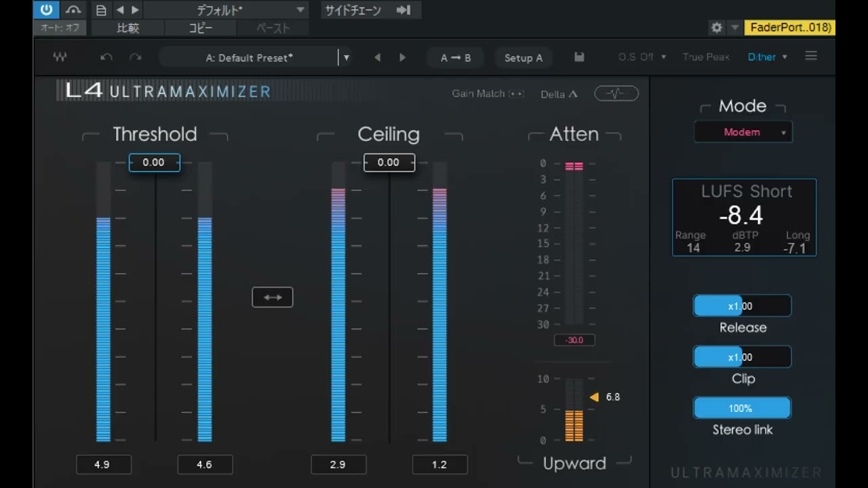
Task: Expand the preset list arrow
Action: pos(347,58)
